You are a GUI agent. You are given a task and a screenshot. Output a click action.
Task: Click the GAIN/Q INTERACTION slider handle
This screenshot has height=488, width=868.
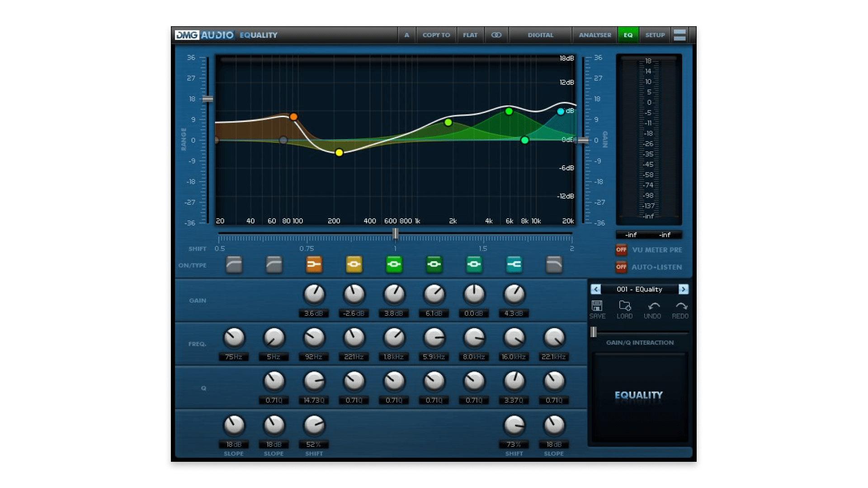tap(594, 332)
